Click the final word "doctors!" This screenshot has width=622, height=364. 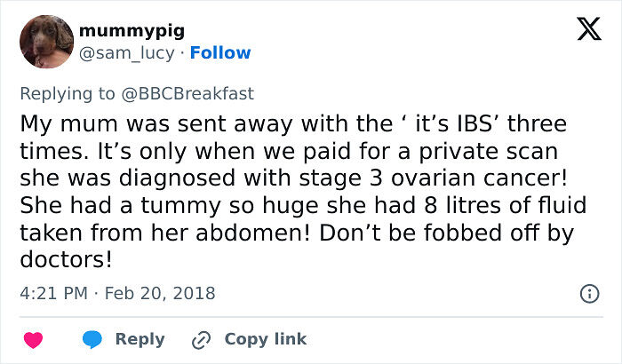tap(66, 262)
